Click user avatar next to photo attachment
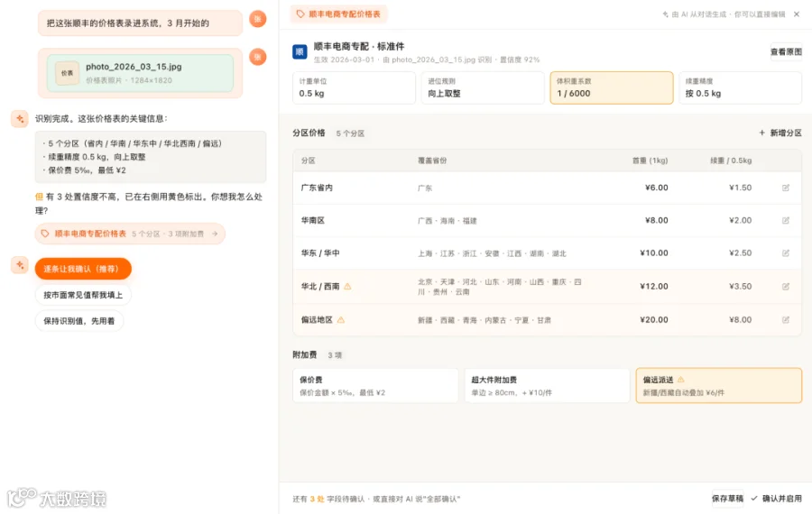 258,57
